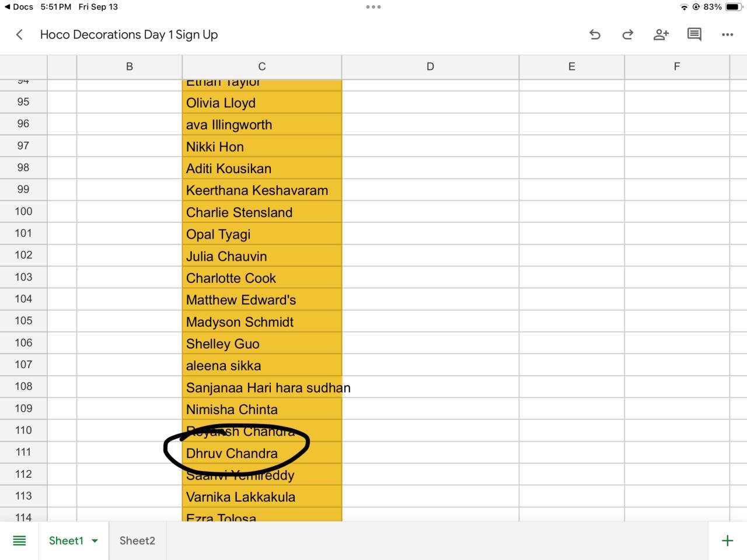Screen dimensions: 747x560
Task: Select column C header
Action: (261, 66)
